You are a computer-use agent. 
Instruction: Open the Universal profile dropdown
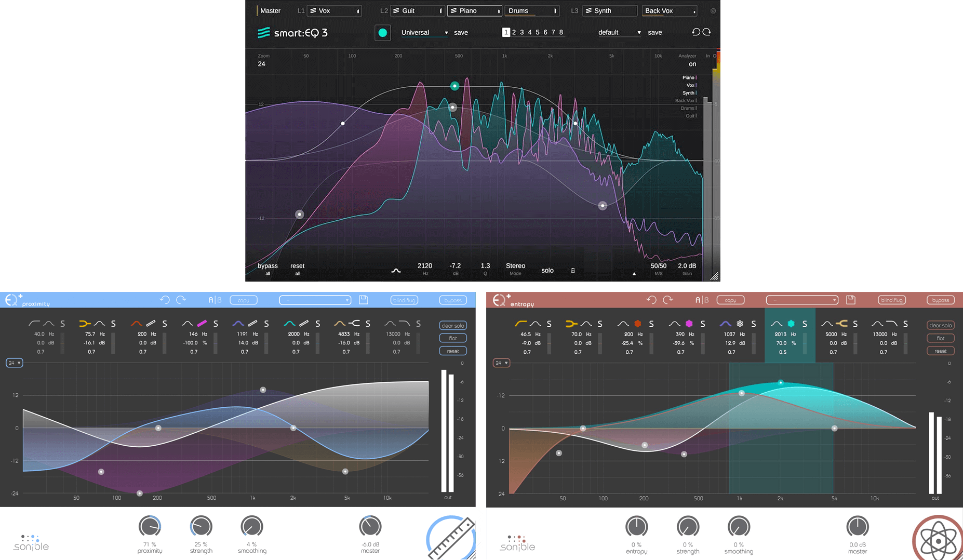pyautogui.click(x=424, y=33)
